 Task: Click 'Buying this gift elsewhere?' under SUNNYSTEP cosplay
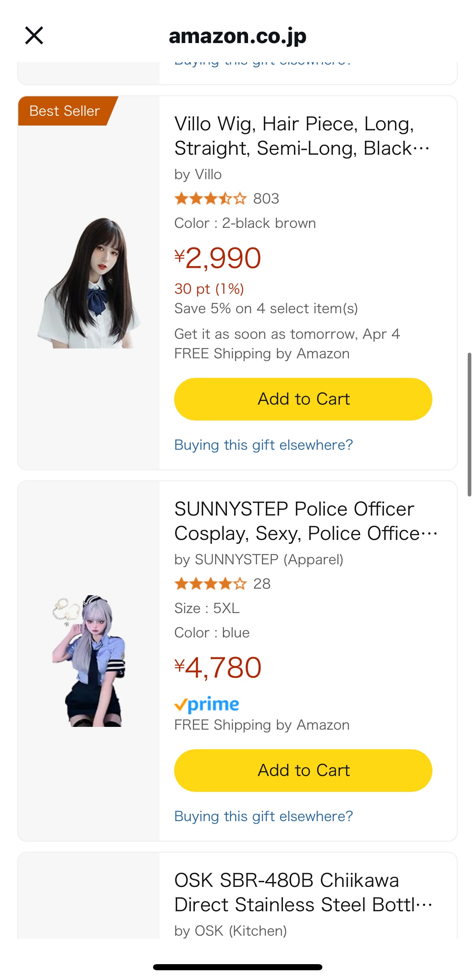[263, 816]
